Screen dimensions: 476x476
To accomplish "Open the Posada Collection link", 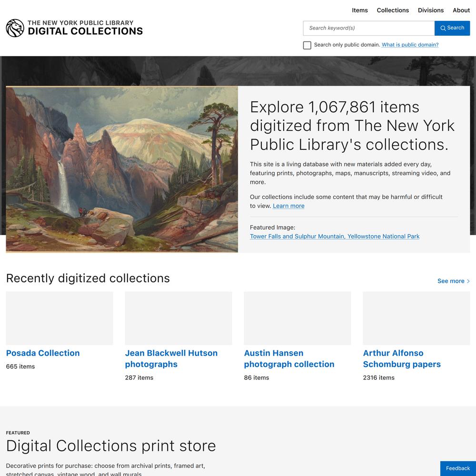I will [x=43, y=353].
